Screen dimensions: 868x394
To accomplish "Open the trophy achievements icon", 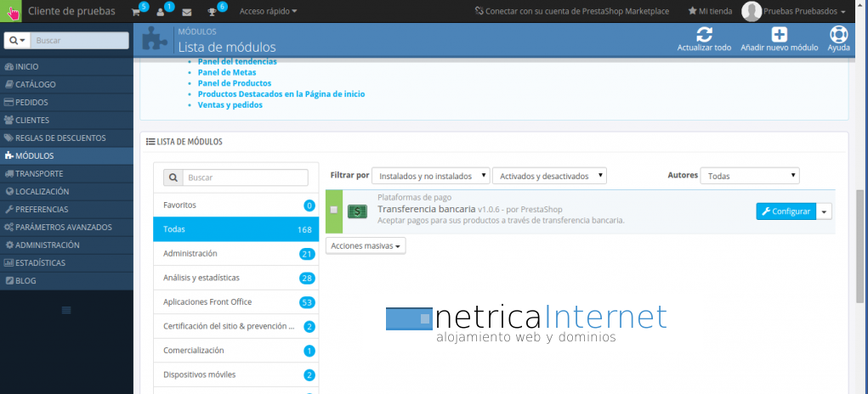I will pos(212,12).
